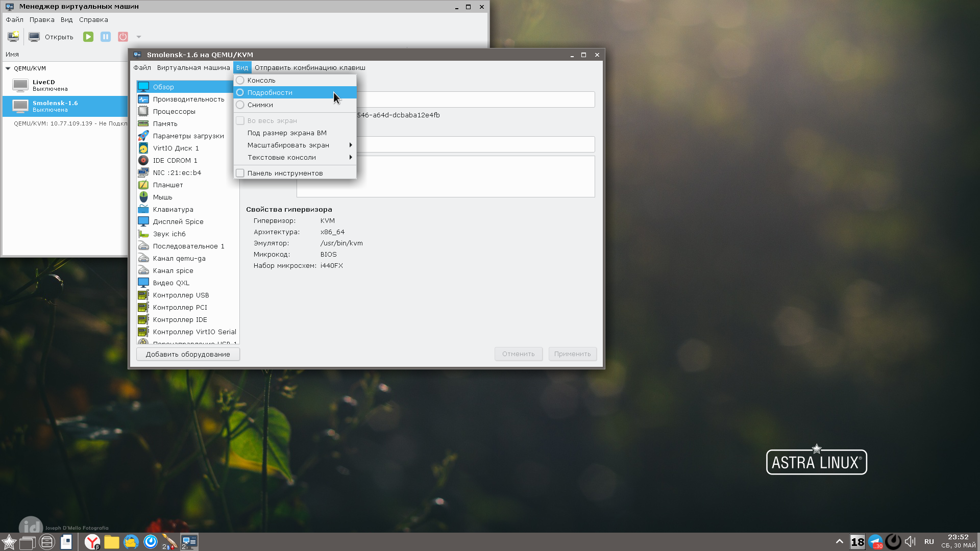Open Отправить комбинацию клавиш menu
The width and height of the screenshot is (980, 551).
coord(310,67)
